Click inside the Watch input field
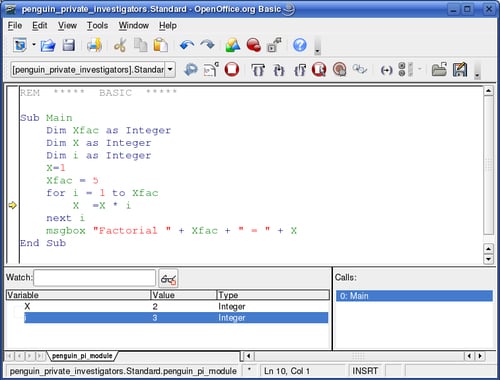 (95, 278)
